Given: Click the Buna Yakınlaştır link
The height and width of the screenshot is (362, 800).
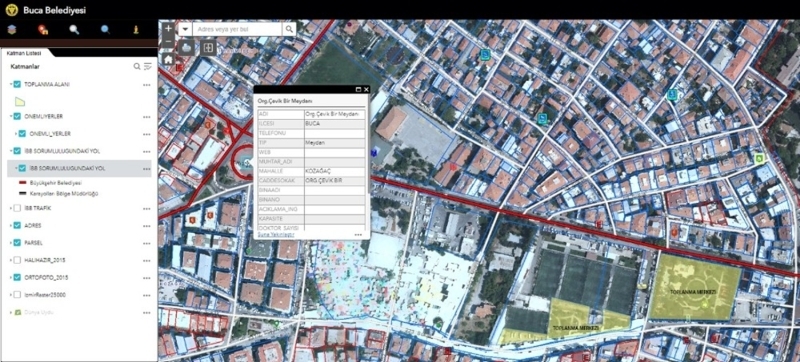Looking at the screenshot, I should 276,235.
